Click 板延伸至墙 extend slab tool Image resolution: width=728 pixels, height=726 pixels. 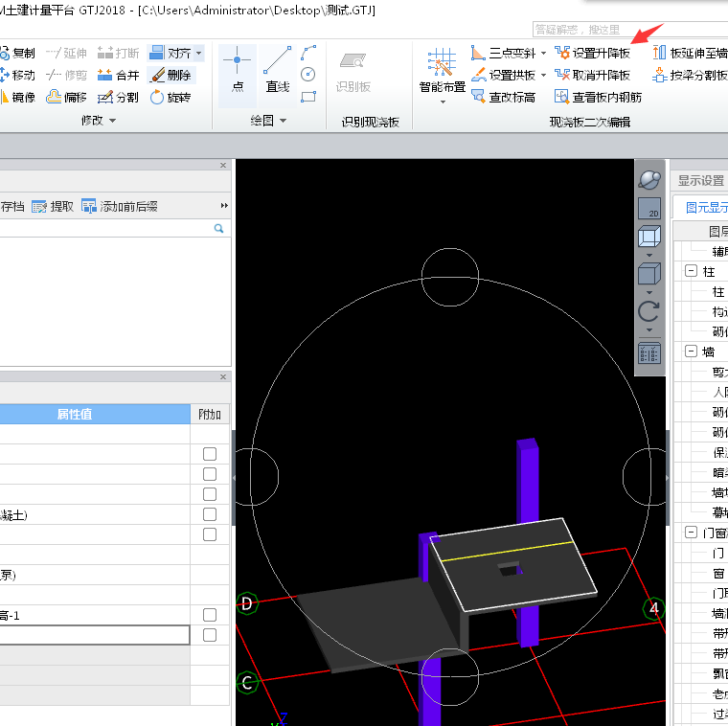point(690,54)
